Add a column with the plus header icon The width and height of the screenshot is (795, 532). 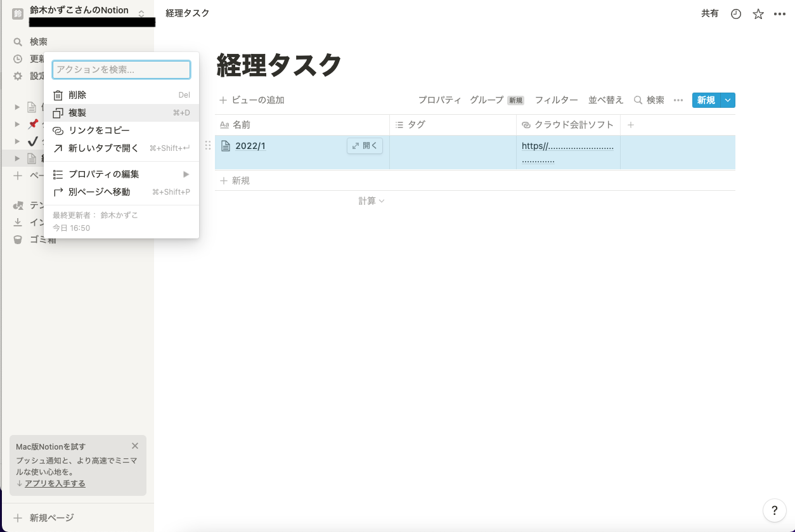pos(631,125)
